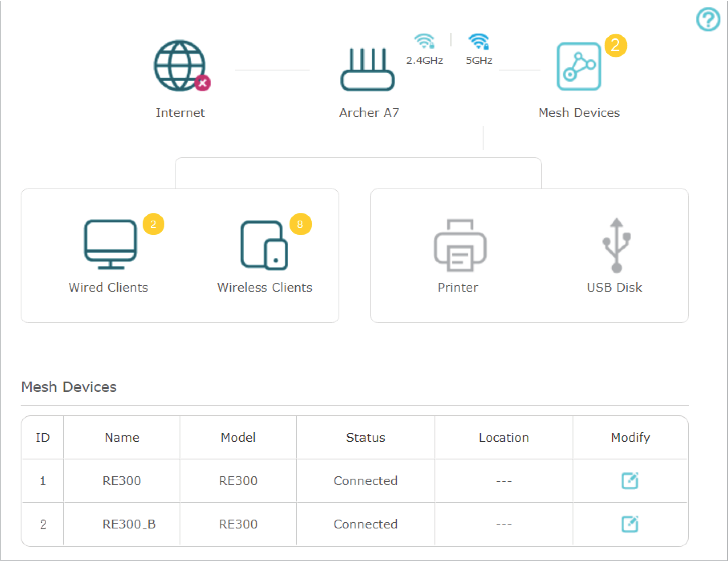Click the ID column header
Image resolution: width=728 pixels, height=561 pixels.
[x=43, y=437]
